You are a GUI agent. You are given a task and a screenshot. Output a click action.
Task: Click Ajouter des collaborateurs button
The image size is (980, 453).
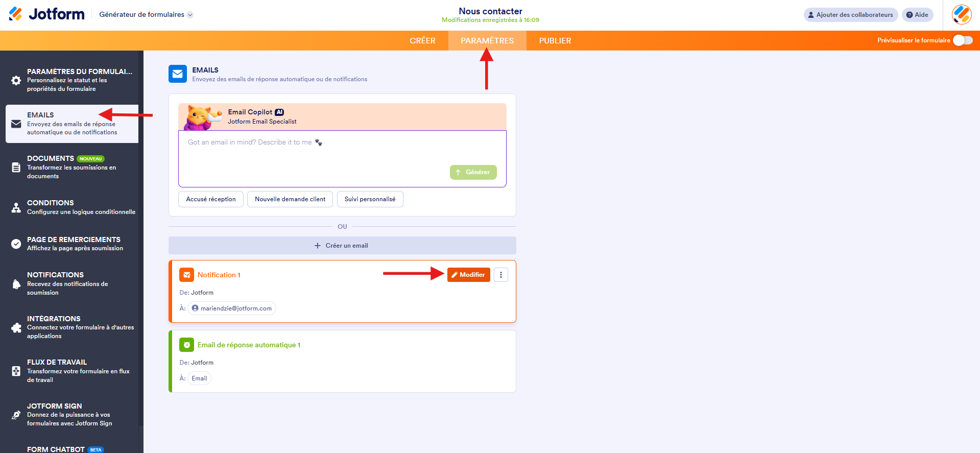tap(851, 15)
